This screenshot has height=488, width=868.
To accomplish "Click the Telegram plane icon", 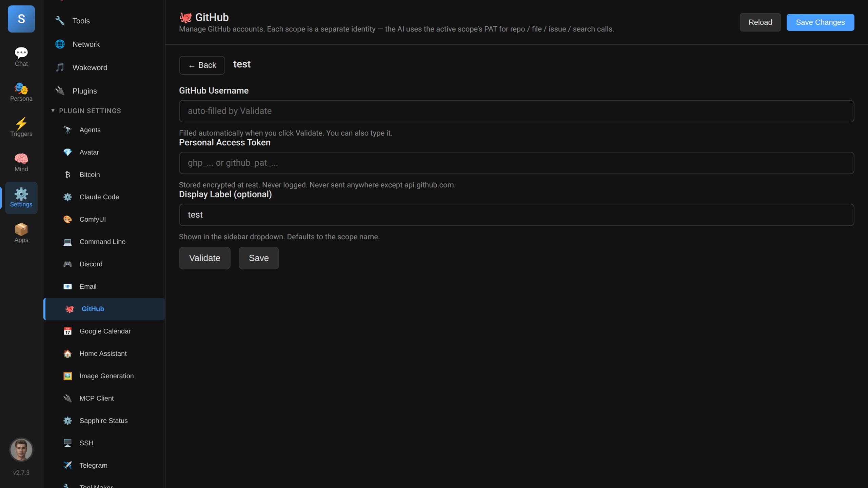I will pyautogui.click(x=67, y=465).
